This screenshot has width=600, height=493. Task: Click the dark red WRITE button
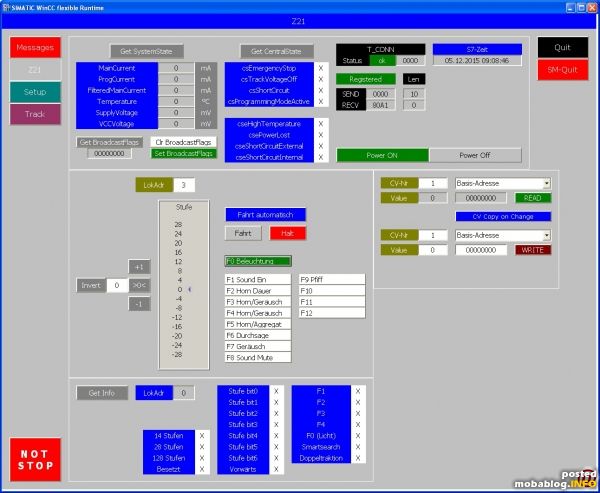click(533, 250)
